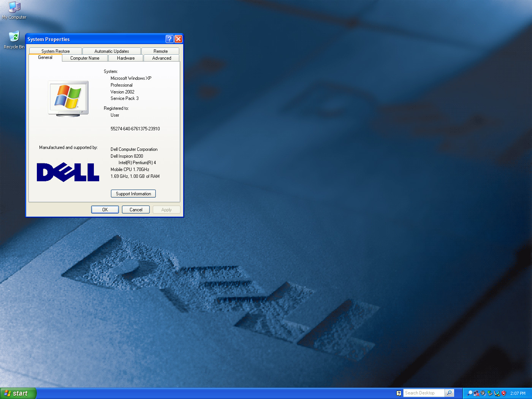Open the Computer Name tab
532x399 pixels.
point(85,58)
